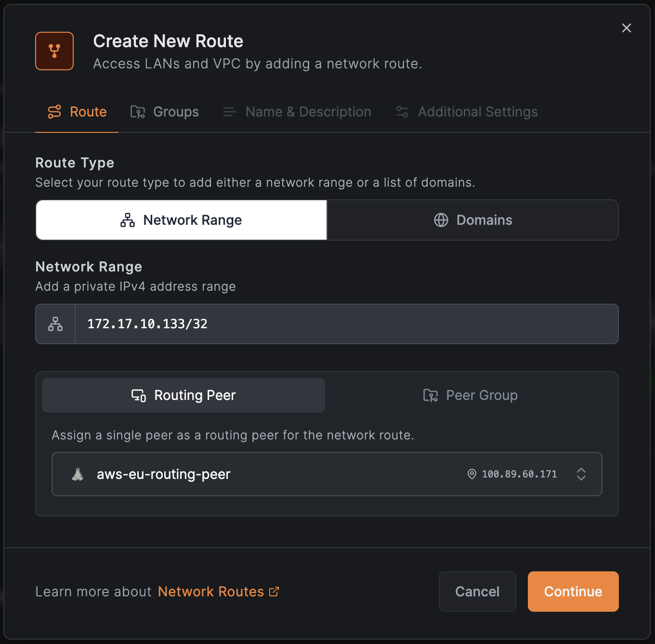Click the globe icon on the Domains option

point(440,220)
